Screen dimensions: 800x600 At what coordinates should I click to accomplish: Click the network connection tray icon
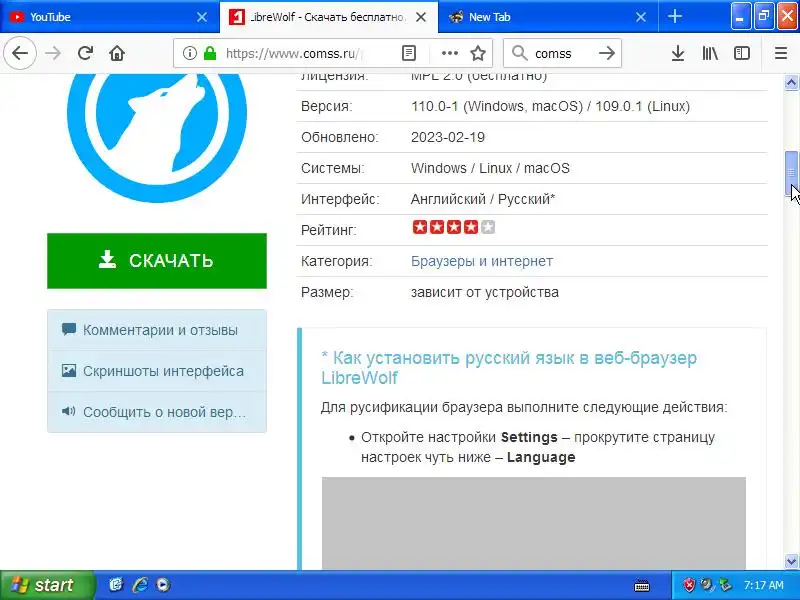(x=725, y=585)
